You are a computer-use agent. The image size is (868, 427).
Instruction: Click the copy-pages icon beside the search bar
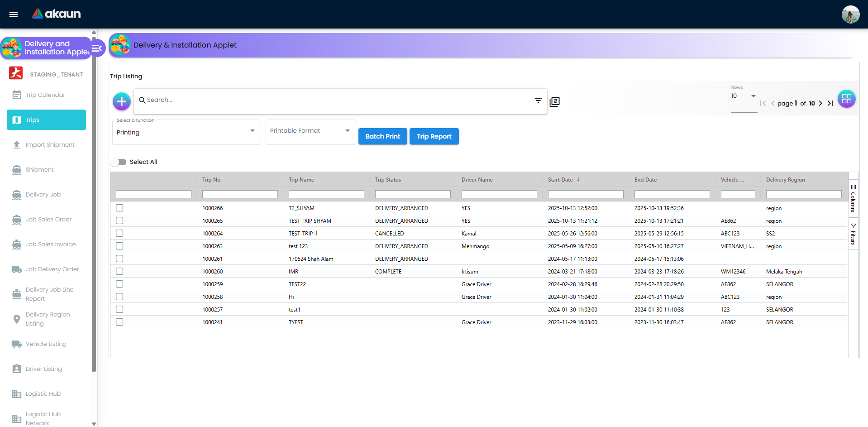554,101
